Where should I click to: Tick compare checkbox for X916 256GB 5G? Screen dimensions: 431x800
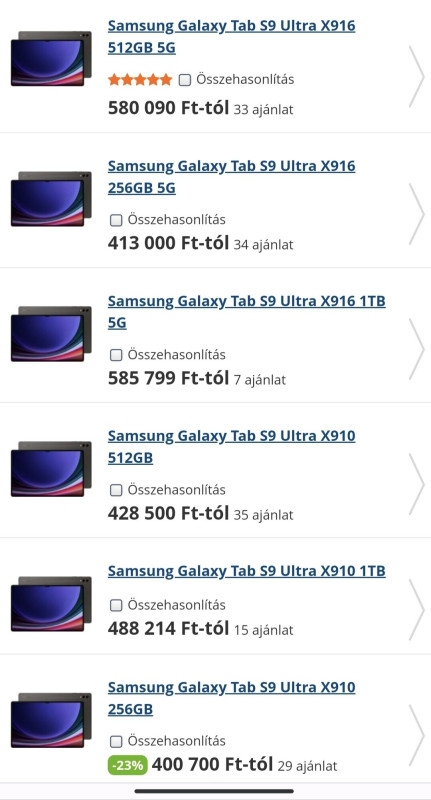116,220
